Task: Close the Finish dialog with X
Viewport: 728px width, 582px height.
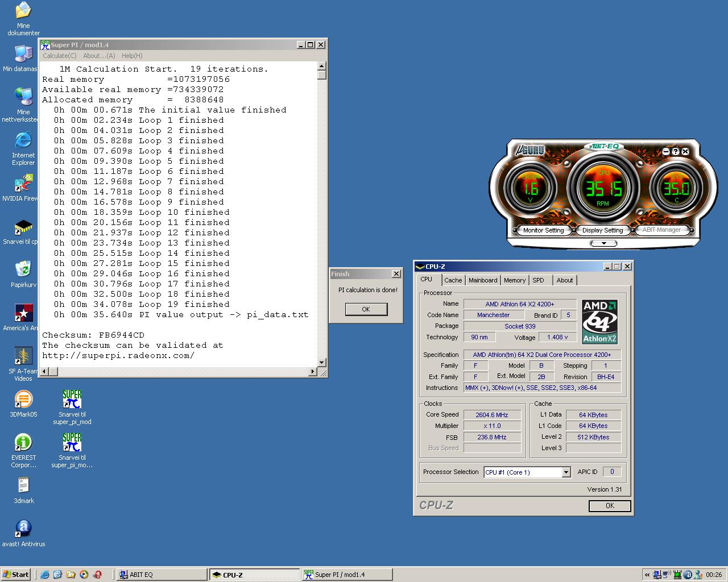Action: [396, 274]
